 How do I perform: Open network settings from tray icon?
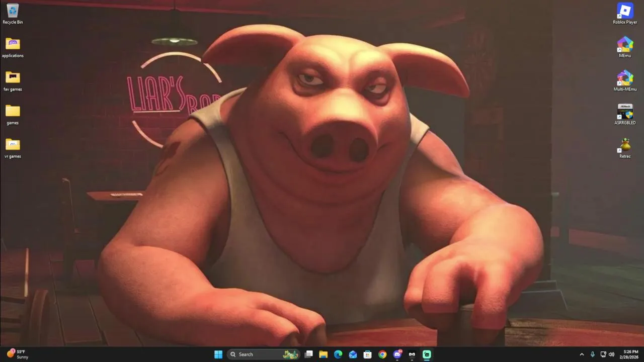[x=603, y=354]
